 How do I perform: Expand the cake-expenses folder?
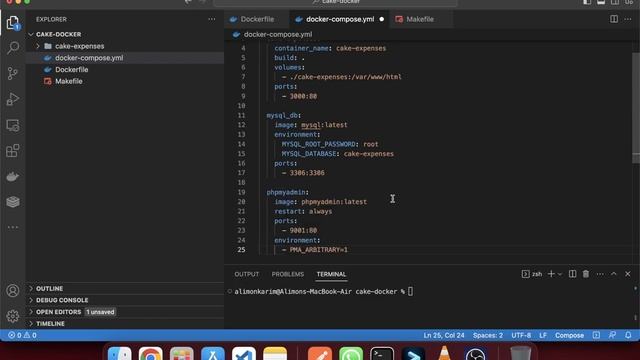click(x=38, y=46)
